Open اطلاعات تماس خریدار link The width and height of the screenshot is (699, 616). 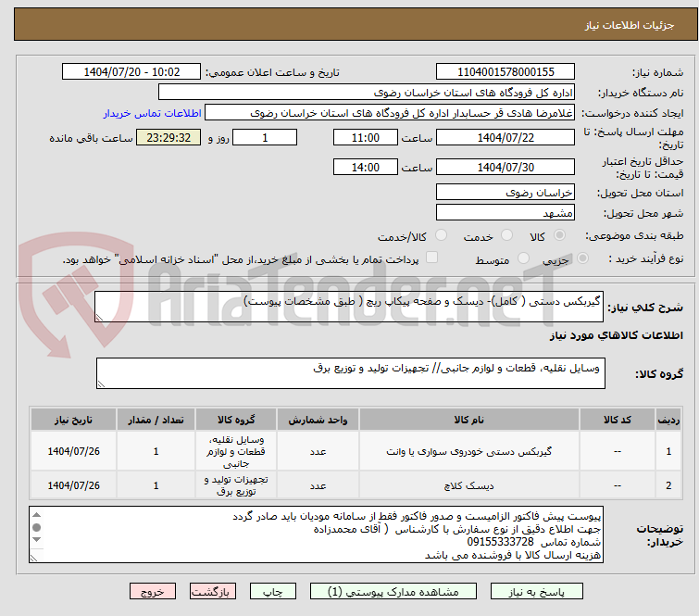pyautogui.click(x=153, y=113)
